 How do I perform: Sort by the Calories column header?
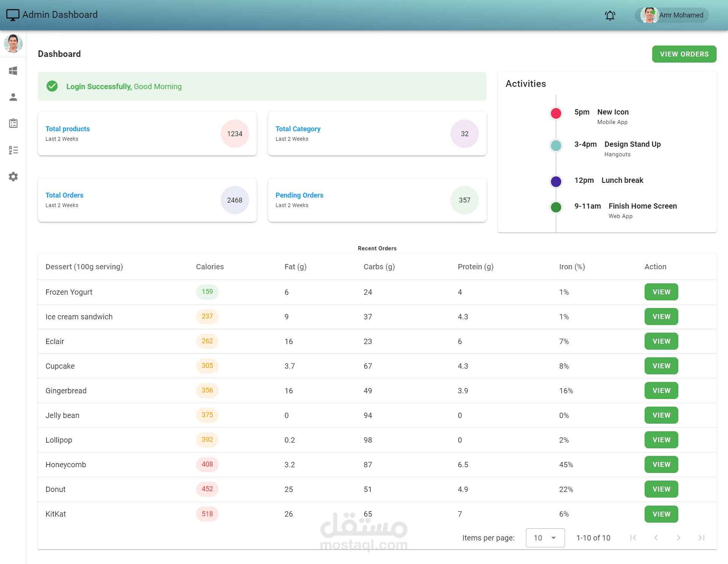(x=210, y=267)
